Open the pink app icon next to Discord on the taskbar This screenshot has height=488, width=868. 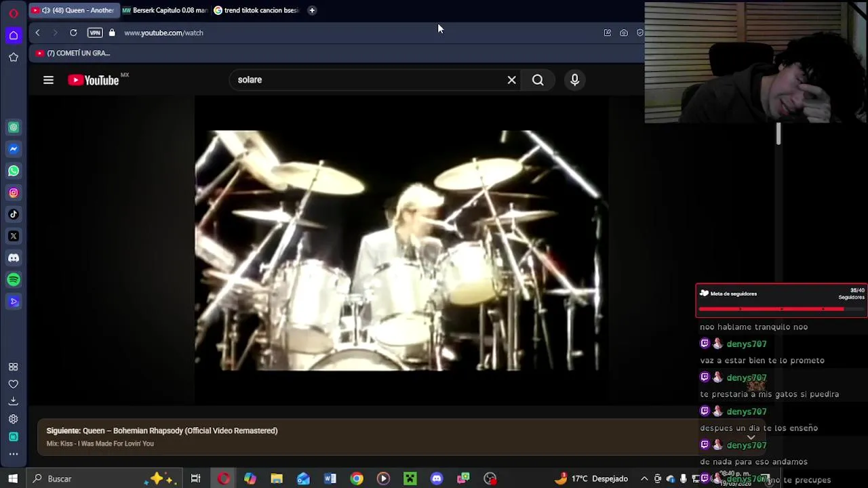point(463,479)
